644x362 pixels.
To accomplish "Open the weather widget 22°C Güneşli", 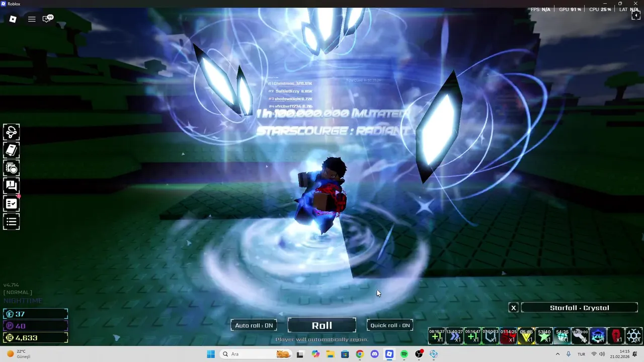I will (x=19, y=354).
